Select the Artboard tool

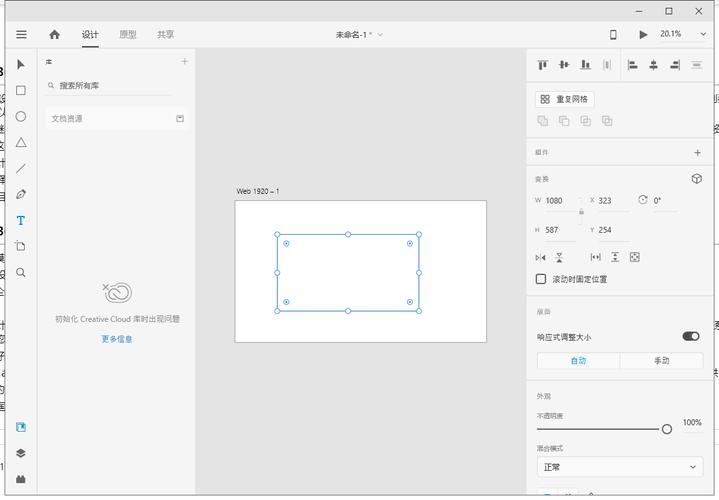click(x=21, y=246)
